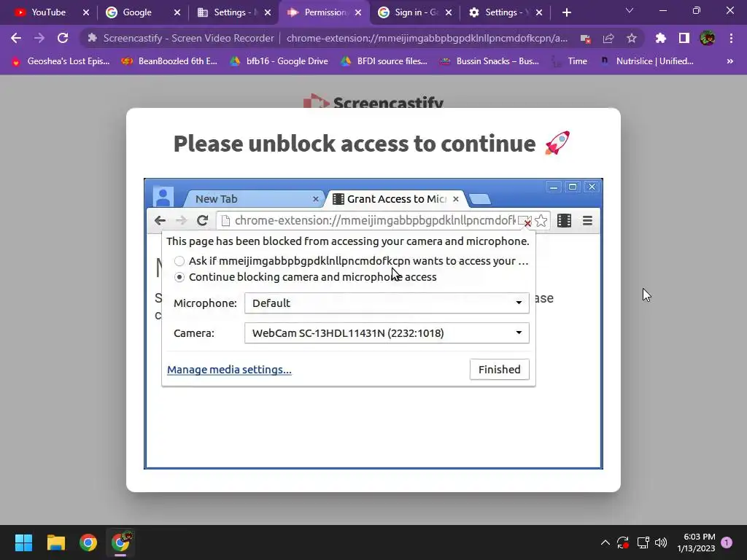Open the Windows Start menu

coord(23,542)
